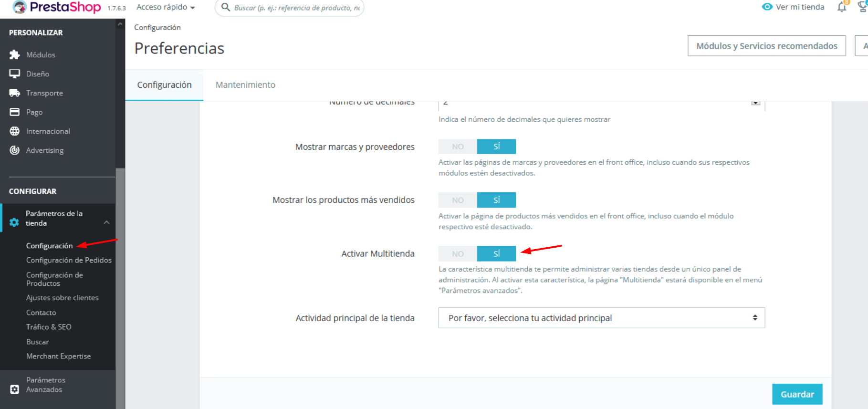This screenshot has width=868, height=409.
Task: Open Actividad principal de la tienda dropdown
Action: (601, 318)
